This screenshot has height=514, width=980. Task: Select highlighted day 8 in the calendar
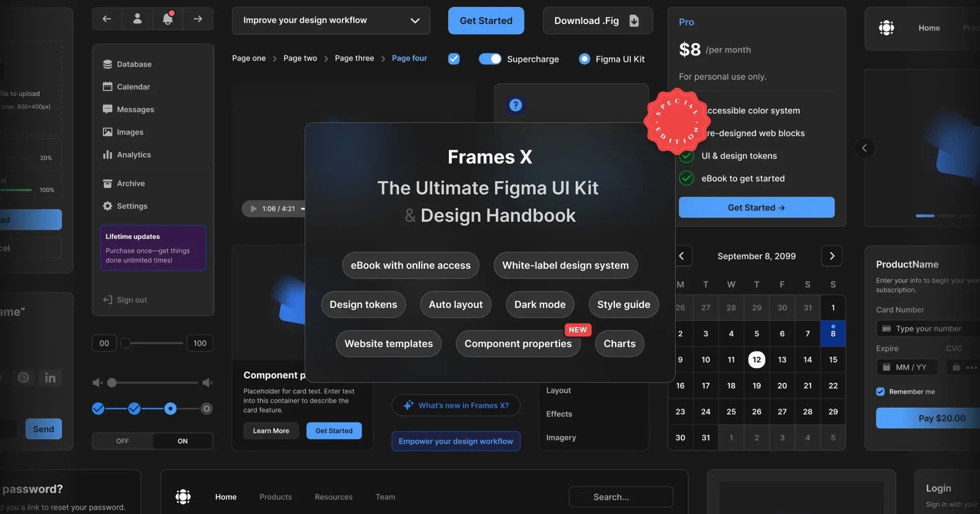[x=833, y=333]
